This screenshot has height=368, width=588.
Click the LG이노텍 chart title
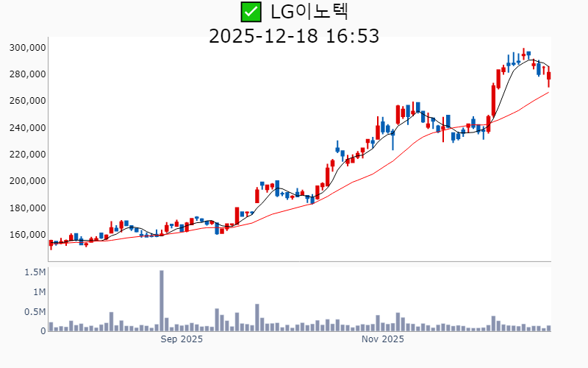point(309,12)
